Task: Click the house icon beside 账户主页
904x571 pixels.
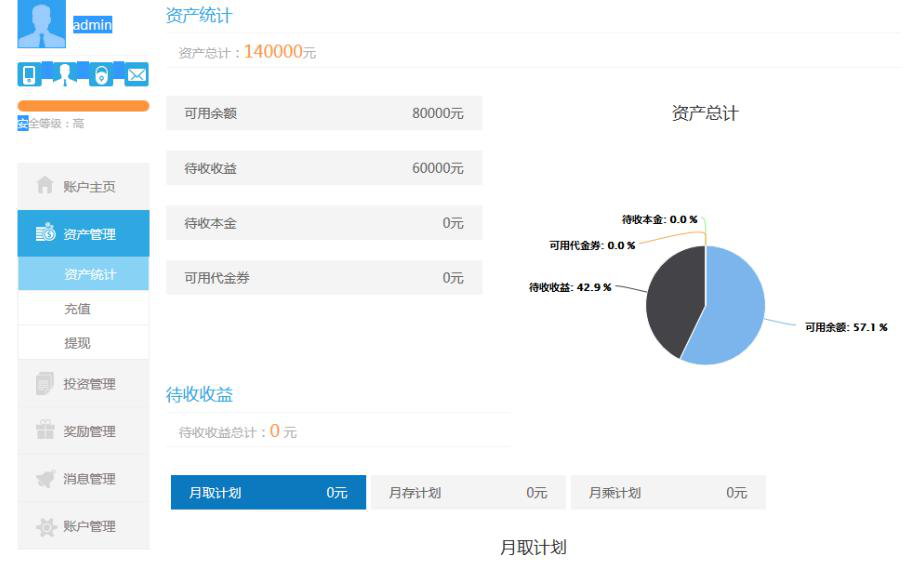Action: click(x=45, y=186)
